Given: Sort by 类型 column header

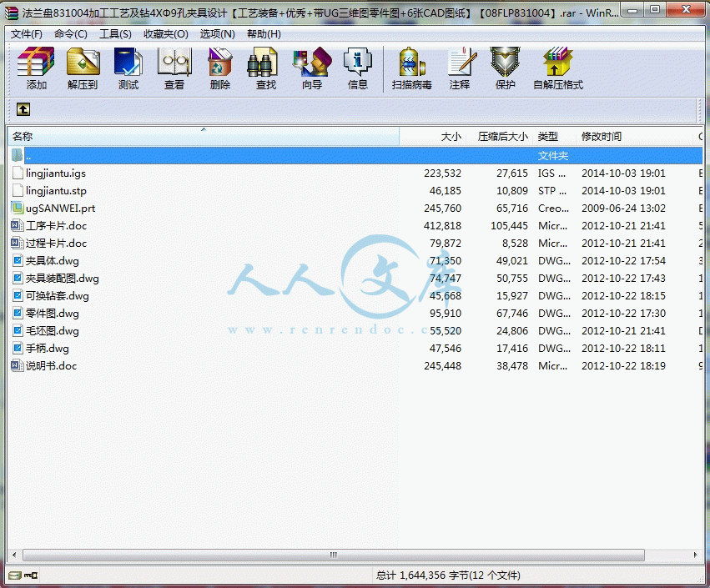Looking at the screenshot, I should pyautogui.click(x=555, y=136).
